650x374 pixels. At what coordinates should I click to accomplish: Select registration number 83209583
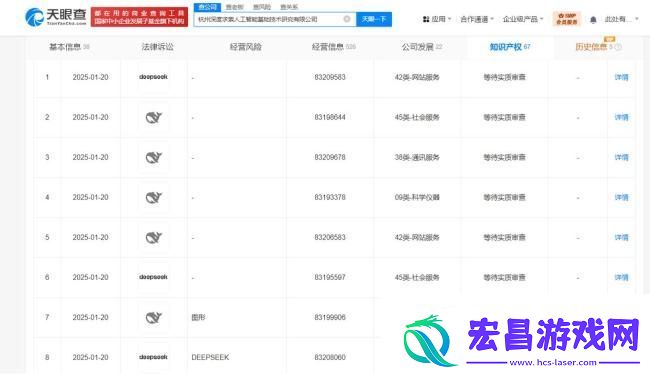pos(330,77)
